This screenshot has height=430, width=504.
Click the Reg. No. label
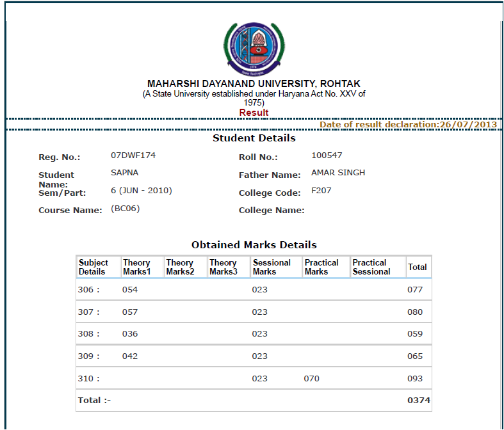pos(59,157)
